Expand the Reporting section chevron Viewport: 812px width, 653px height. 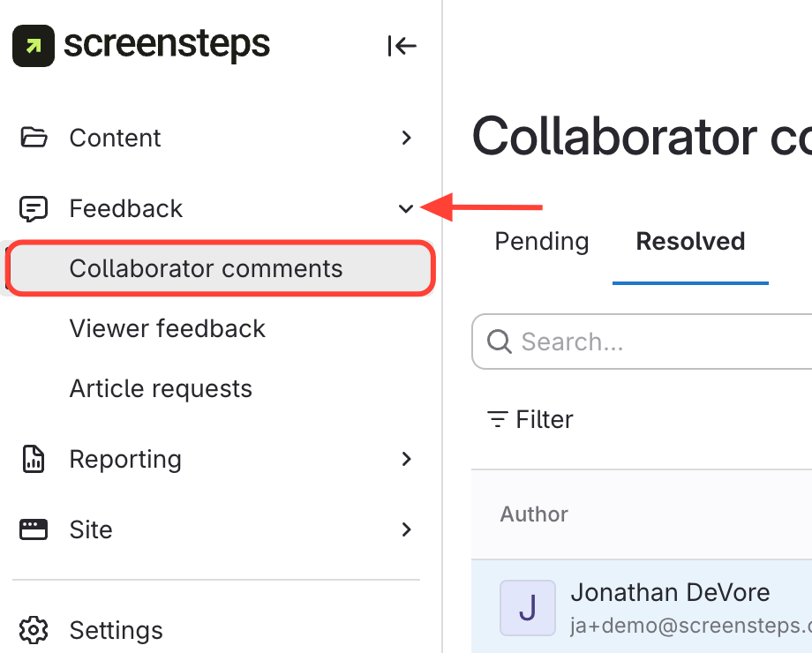click(406, 459)
